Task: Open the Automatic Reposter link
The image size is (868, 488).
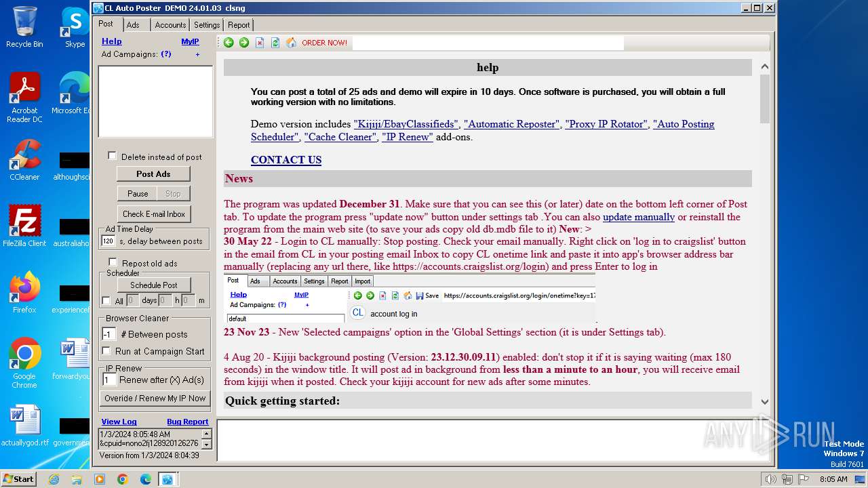Action: (x=512, y=124)
